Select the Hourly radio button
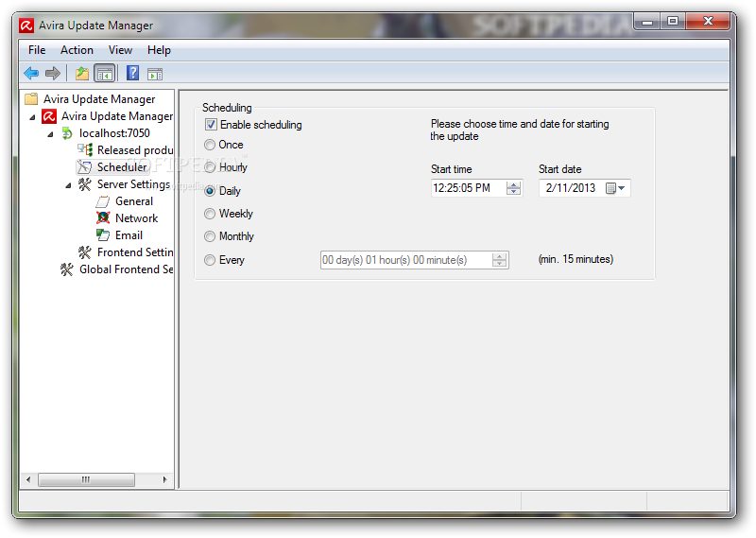Image resolution: width=756 pixels, height=538 pixels. [x=210, y=167]
